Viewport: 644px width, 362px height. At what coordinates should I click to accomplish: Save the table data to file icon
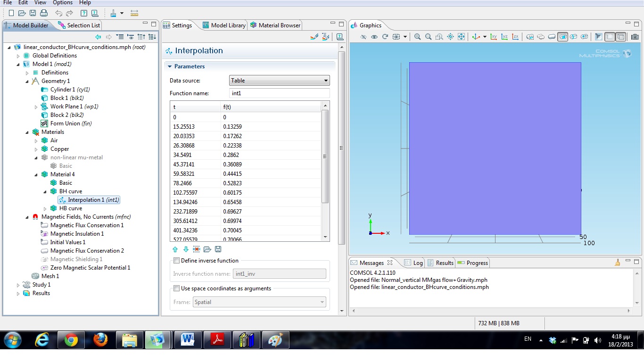(218, 249)
